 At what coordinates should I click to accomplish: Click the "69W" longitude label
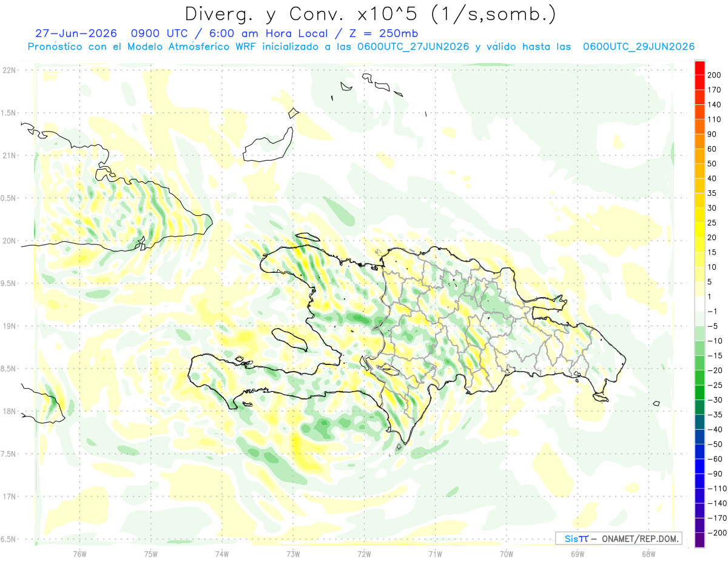(x=578, y=554)
